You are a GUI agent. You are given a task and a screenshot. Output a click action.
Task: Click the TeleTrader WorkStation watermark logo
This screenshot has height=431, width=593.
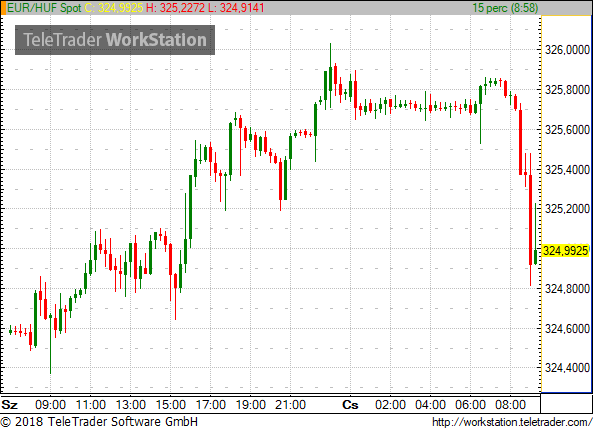click(x=115, y=40)
